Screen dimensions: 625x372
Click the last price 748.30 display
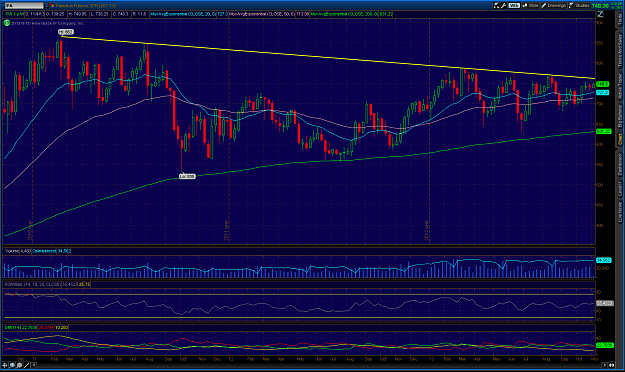(x=600, y=6)
